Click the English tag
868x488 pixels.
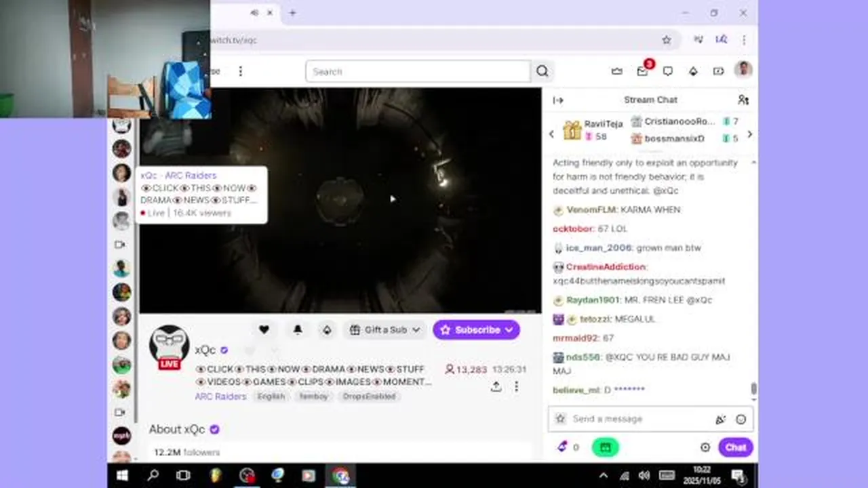271,396
